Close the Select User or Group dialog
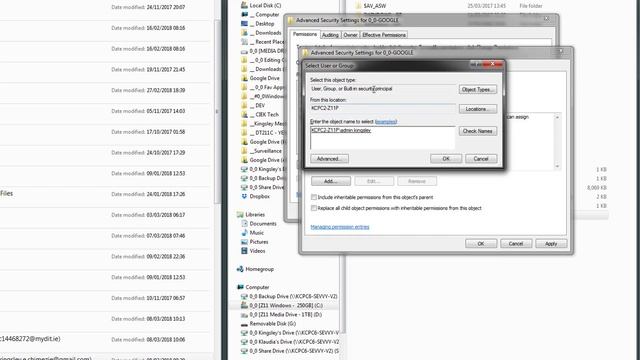Image resolution: width=640 pixels, height=360 pixels. [x=493, y=64]
